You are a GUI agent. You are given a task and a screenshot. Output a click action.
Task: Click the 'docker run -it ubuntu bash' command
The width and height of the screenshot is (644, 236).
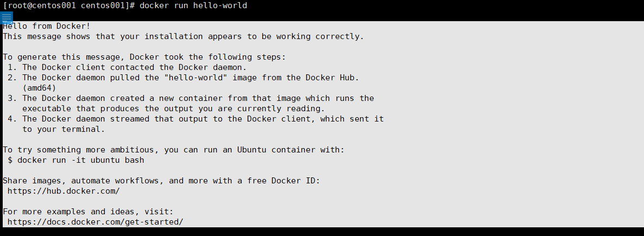point(80,160)
